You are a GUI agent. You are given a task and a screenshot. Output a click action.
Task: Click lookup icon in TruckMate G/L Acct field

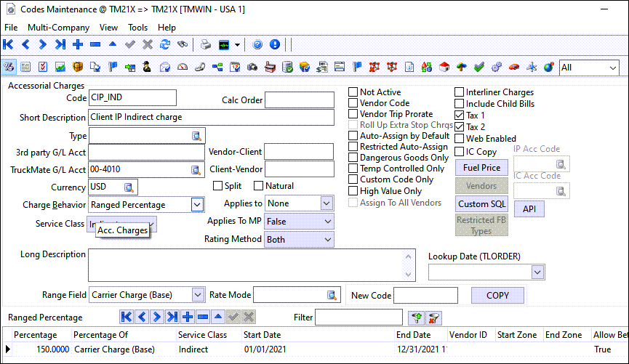(196, 170)
